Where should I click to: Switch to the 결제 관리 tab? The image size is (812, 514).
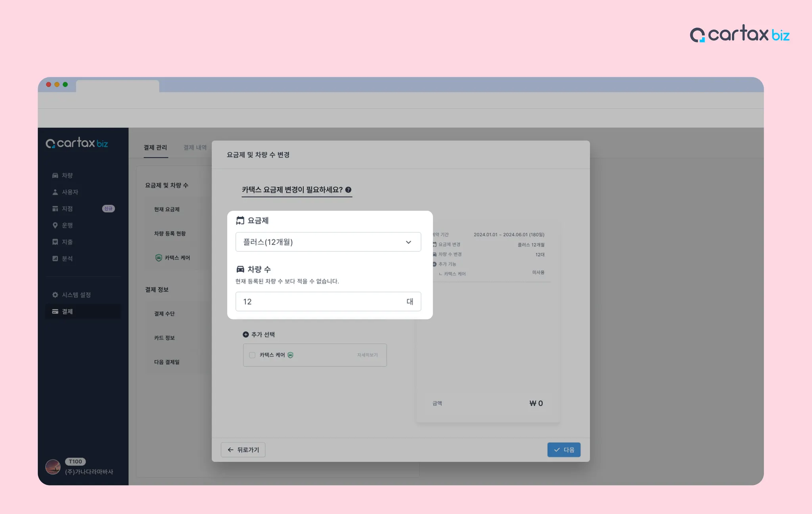(155, 147)
